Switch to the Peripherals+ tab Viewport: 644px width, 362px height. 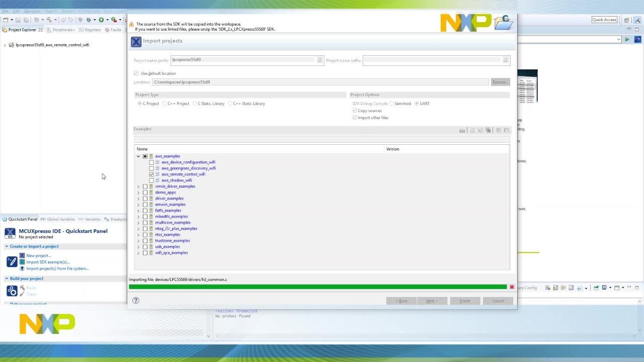pyautogui.click(x=60, y=30)
